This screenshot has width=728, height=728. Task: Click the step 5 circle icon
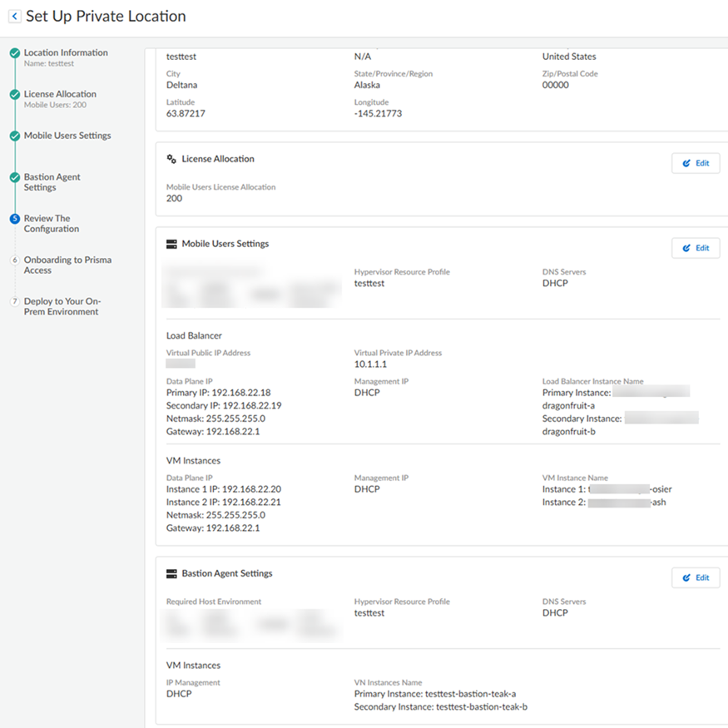pyautogui.click(x=15, y=219)
